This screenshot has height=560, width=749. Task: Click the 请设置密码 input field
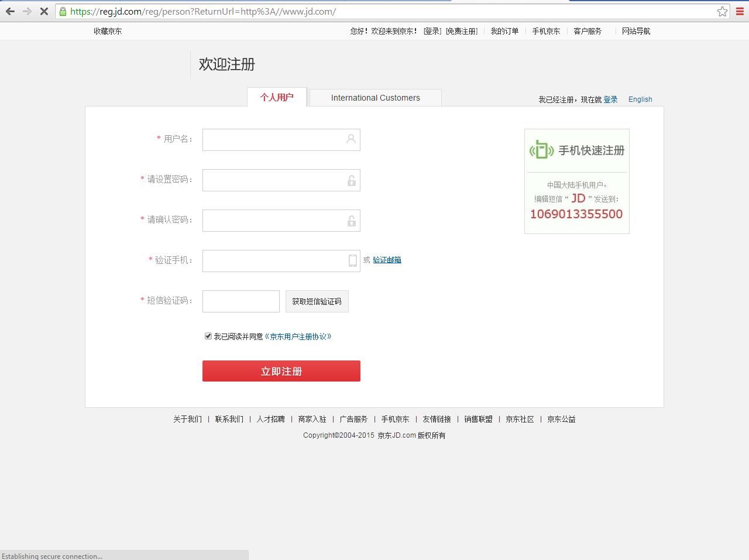coord(281,180)
